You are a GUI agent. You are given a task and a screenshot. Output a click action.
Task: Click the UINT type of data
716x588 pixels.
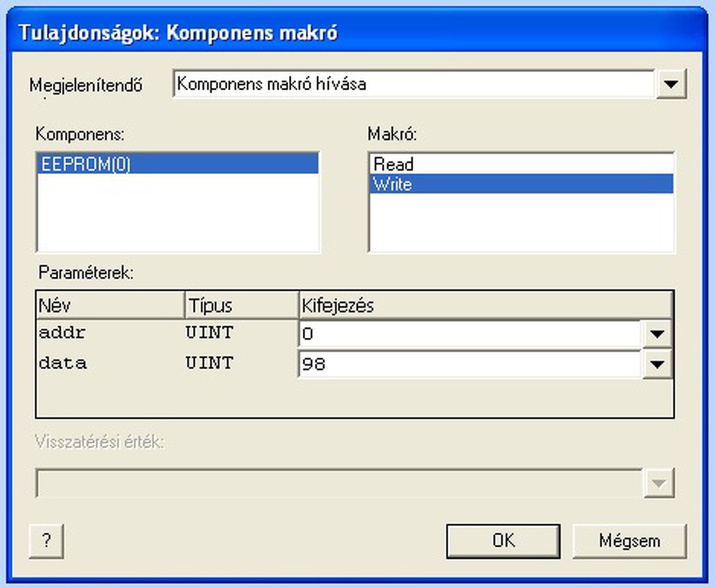click(x=209, y=363)
